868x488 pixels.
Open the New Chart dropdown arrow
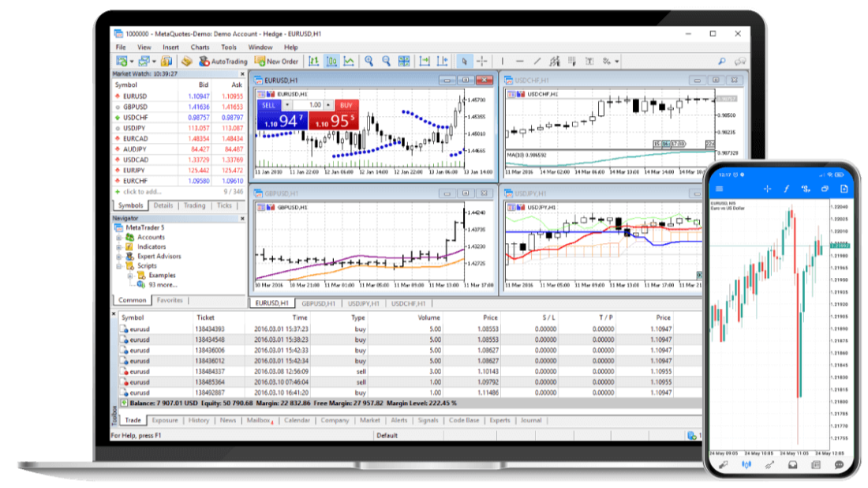click(131, 62)
